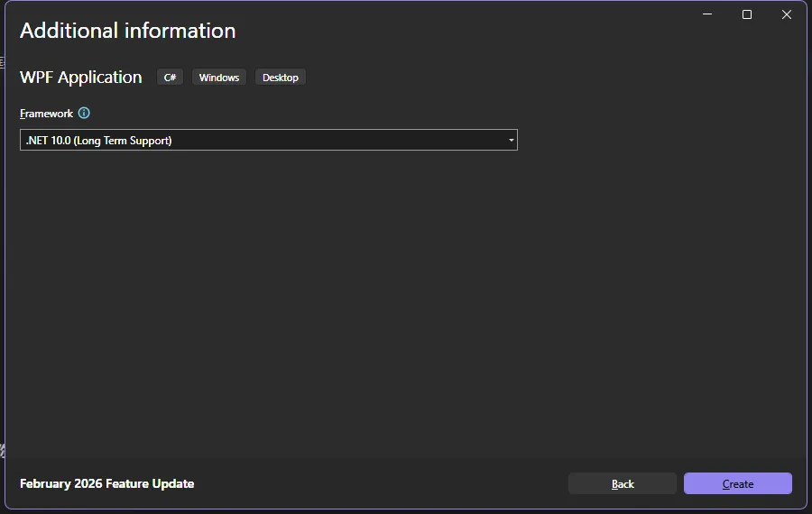
Task: Minimize the Additional information dialog
Action: pos(707,14)
